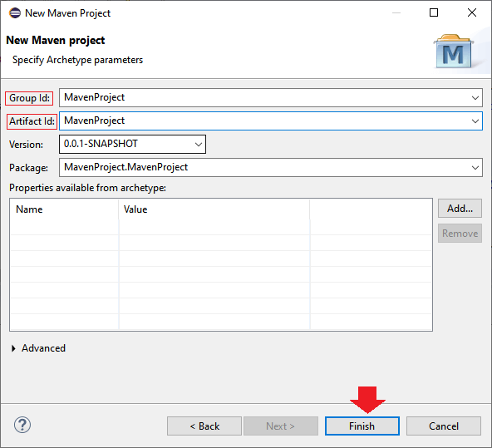The width and height of the screenshot is (492, 448).
Task: Click the Eclipse icon in the title bar
Action: coord(15,12)
